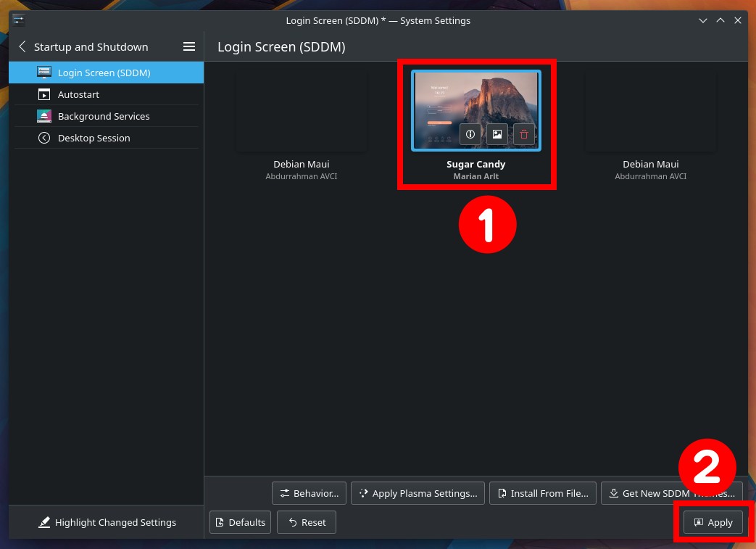Open the Autostart settings page

[x=106, y=94]
